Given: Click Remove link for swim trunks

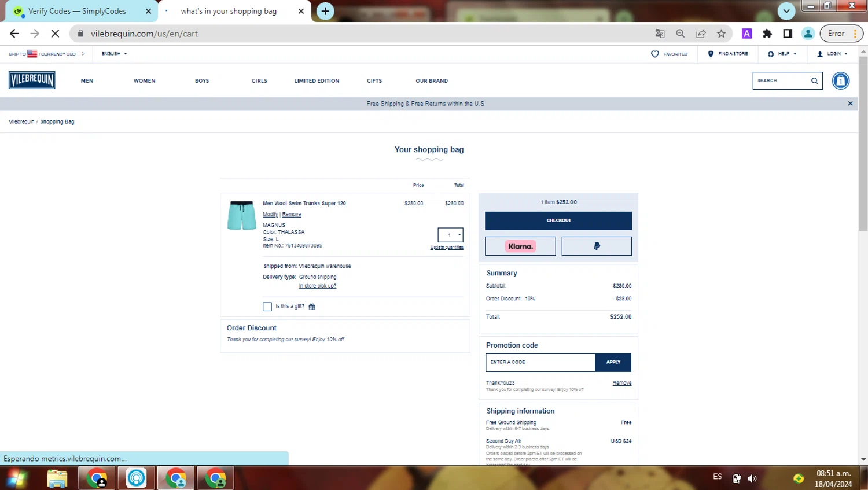Looking at the screenshot, I should 292,215.
